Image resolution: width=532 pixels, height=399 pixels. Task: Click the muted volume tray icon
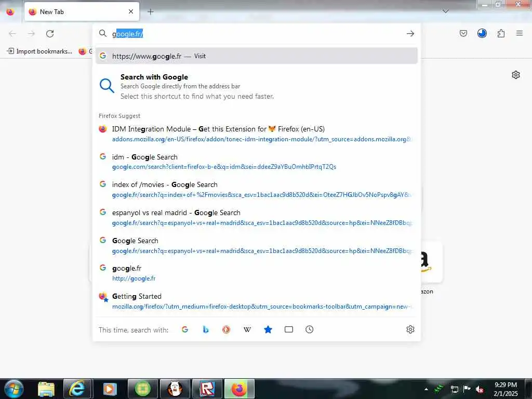[480, 389]
